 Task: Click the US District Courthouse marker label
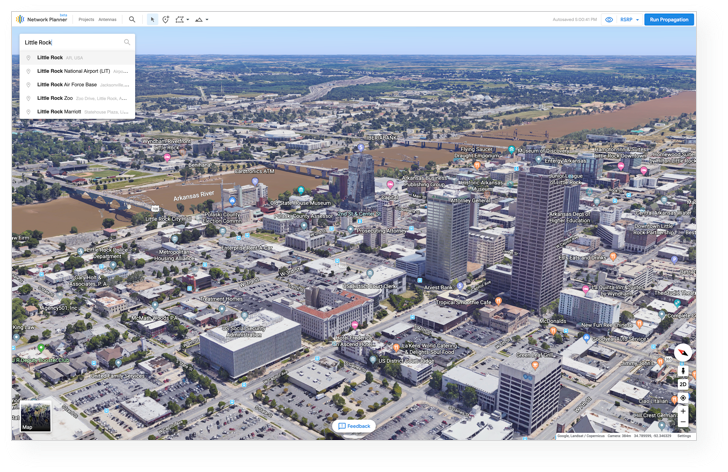pyautogui.click(x=406, y=361)
